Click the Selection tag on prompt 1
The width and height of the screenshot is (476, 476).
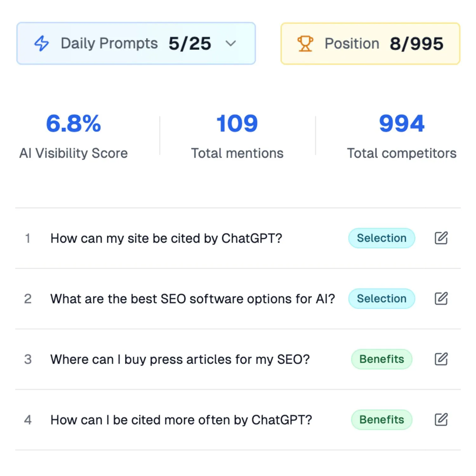tap(381, 238)
